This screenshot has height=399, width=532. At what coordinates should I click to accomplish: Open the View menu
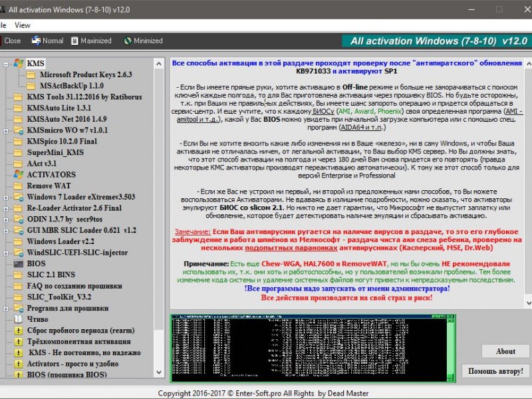pos(23,25)
